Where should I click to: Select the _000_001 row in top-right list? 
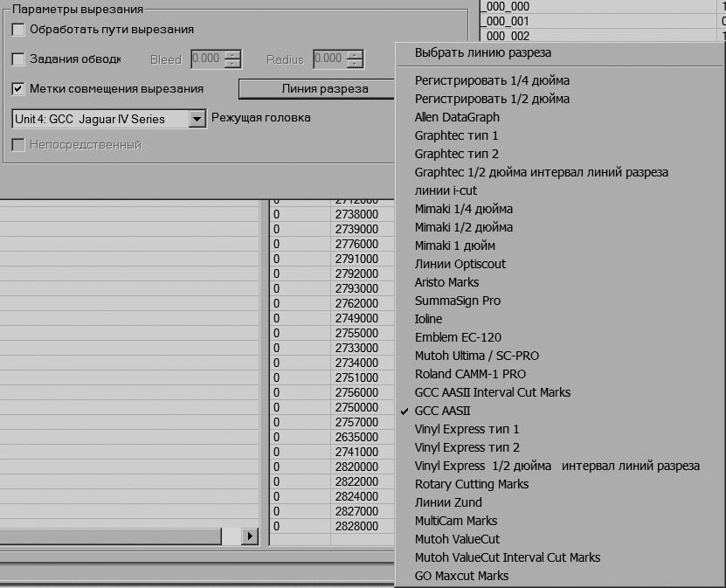(603, 21)
